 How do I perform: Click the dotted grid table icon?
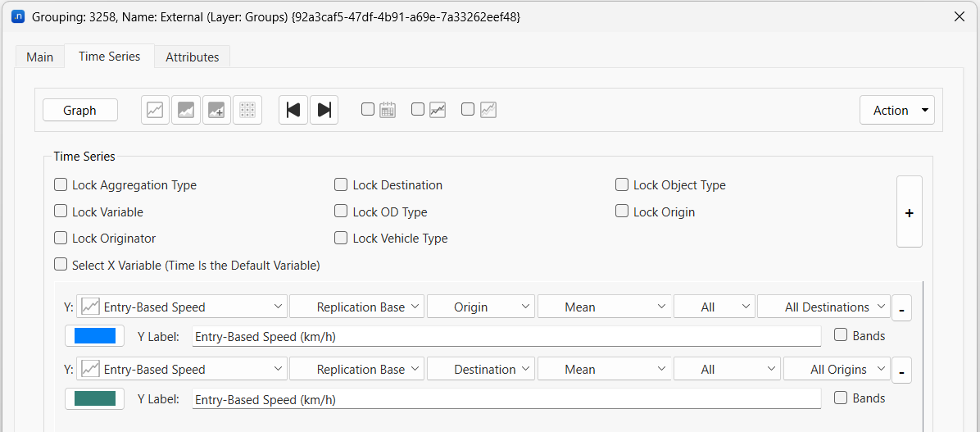click(x=247, y=110)
